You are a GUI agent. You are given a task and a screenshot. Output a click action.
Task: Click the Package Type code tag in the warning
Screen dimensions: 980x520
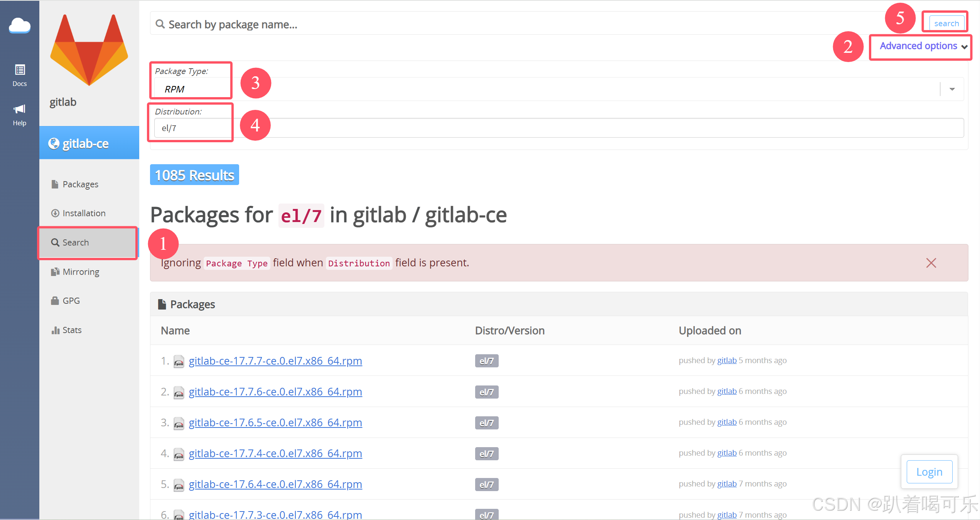(x=237, y=263)
